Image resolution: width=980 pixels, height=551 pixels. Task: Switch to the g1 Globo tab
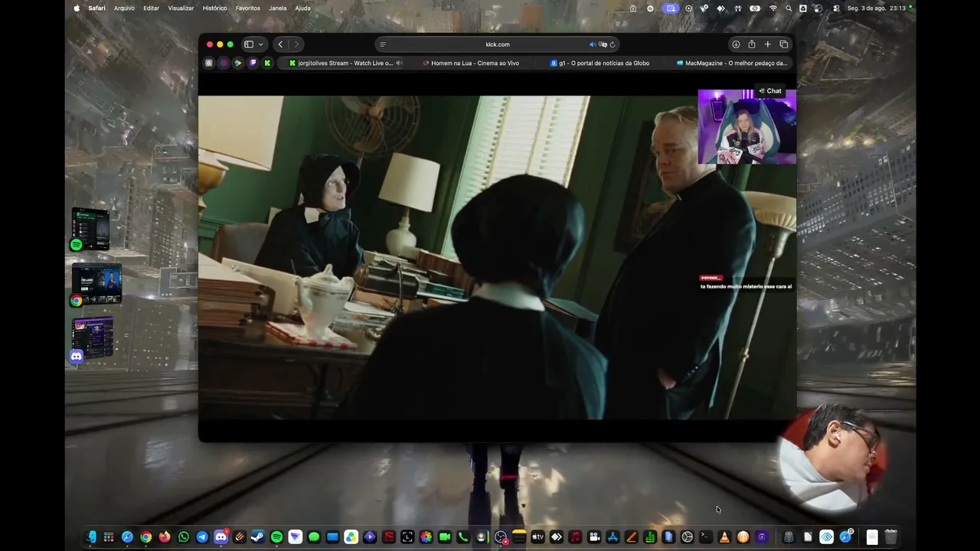[x=599, y=63]
